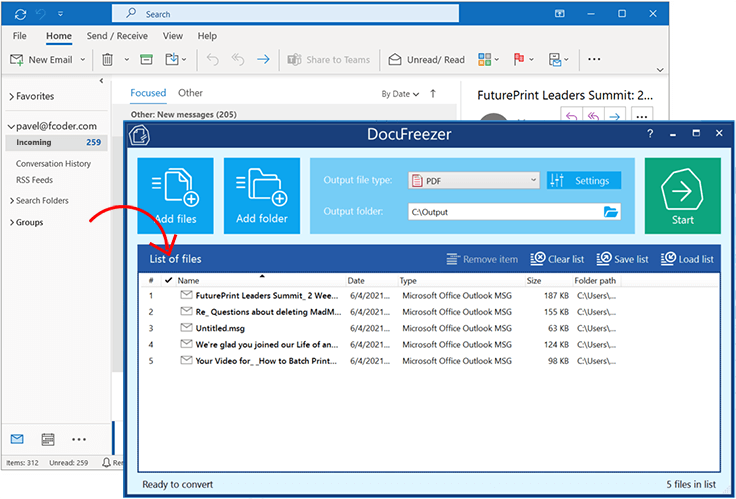The image size is (736, 499).
Task: Click Load list in DocuFreezer
Action: (x=687, y=259)
